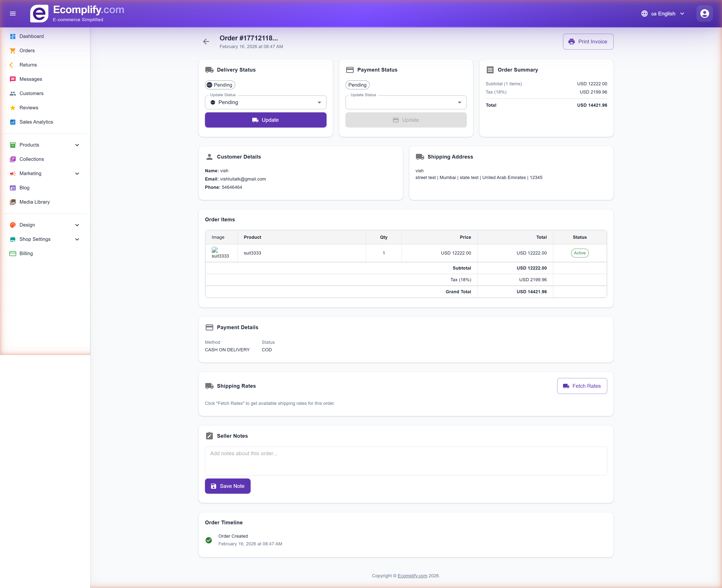722x588 pixels.
Task: Open the hamburger menu icon
Action: tap(13, 14)
